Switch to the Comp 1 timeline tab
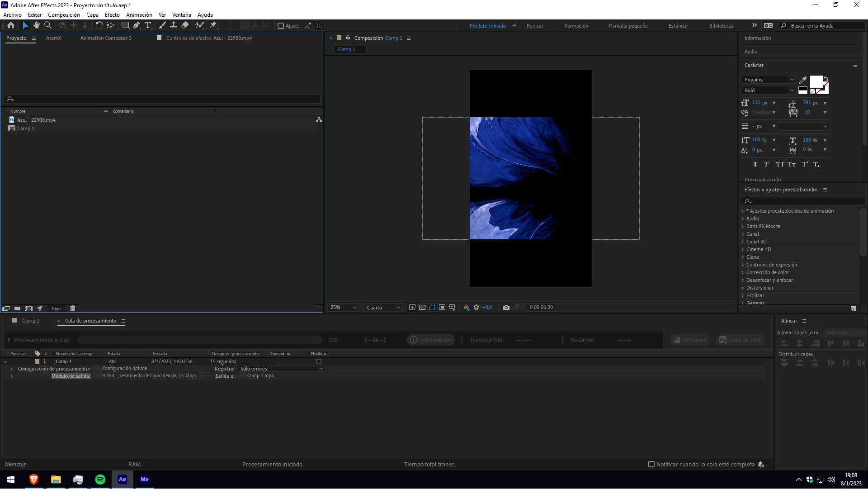 tap(30, 321)
